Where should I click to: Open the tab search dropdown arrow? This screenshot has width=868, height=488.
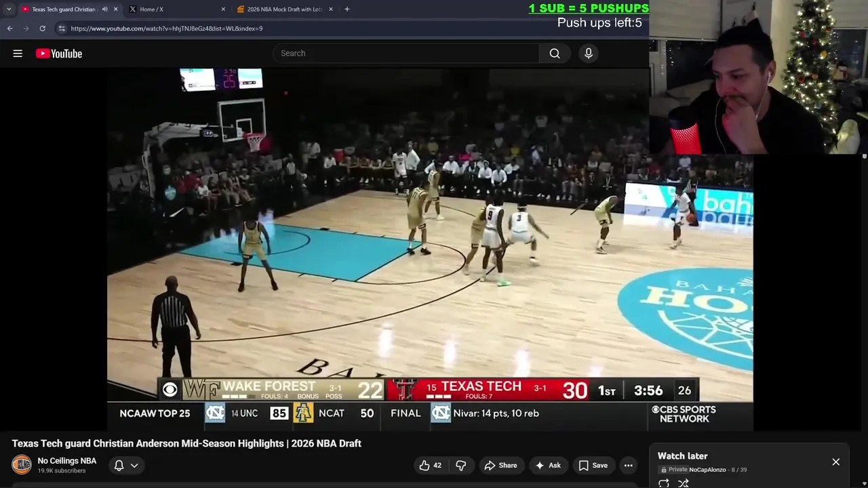(9, 9)
